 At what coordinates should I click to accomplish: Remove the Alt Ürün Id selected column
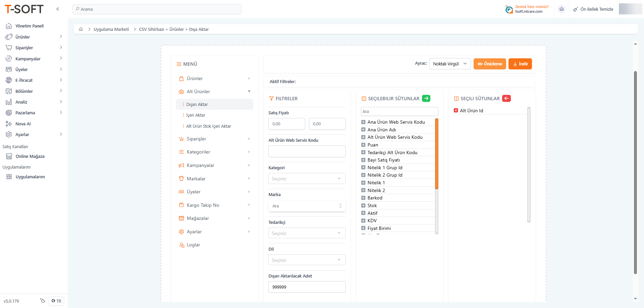click(456, 111)
